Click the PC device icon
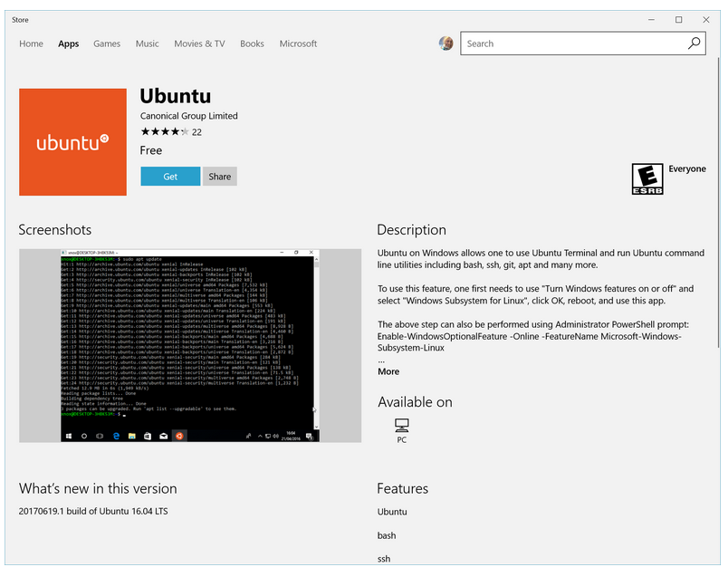Viewport: 728px width, 567px height. (402, 425)
